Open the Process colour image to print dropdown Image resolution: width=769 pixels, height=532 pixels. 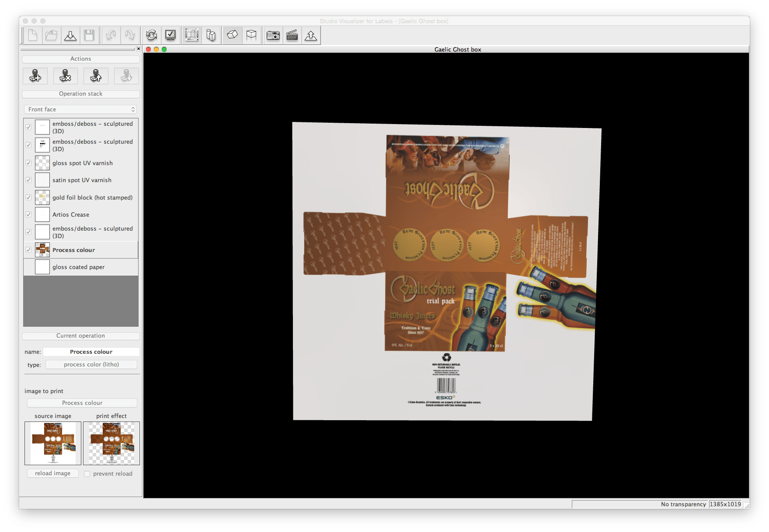(x=82, y=403)
